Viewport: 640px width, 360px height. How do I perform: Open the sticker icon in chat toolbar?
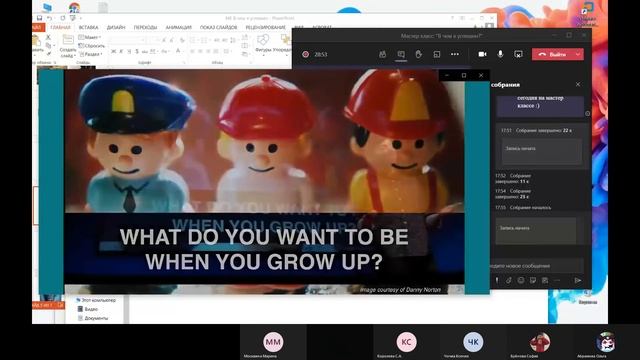pos(545,280)
